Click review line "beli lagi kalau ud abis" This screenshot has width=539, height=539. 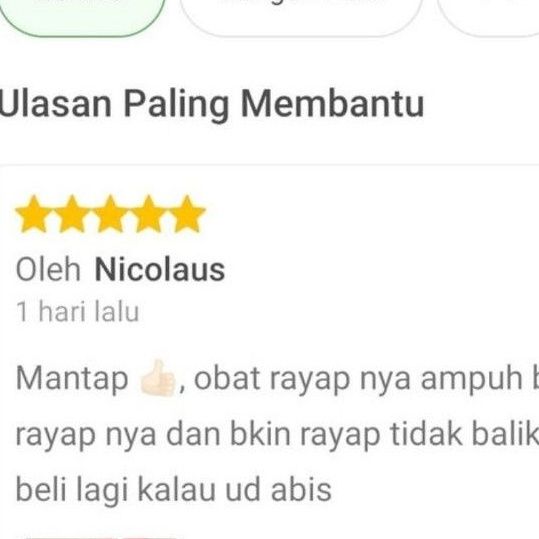(174, 490)
